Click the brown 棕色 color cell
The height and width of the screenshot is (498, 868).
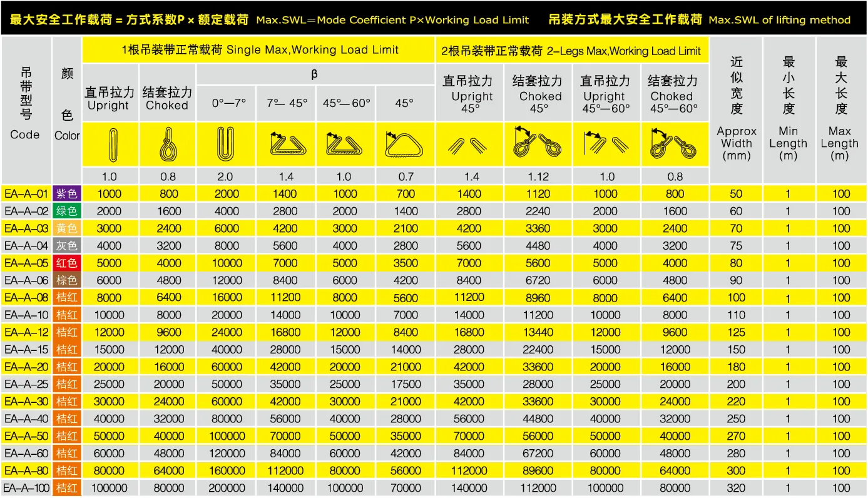coord(67,280)
